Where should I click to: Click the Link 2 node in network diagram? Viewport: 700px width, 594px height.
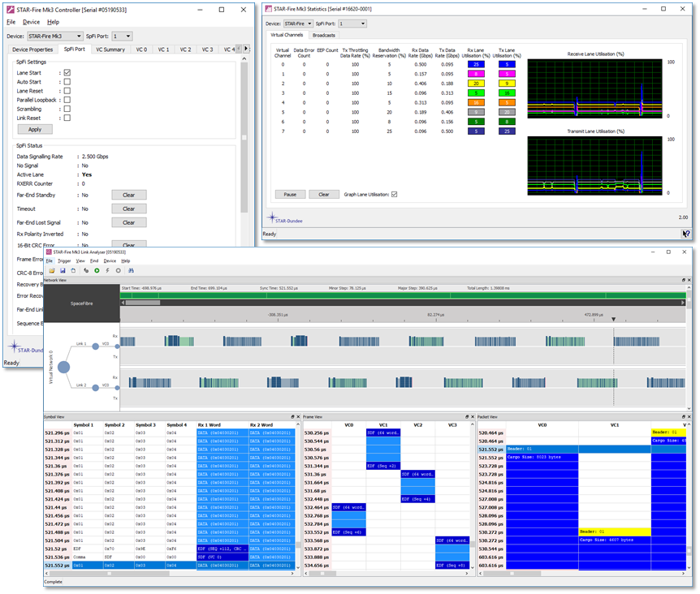96,388
